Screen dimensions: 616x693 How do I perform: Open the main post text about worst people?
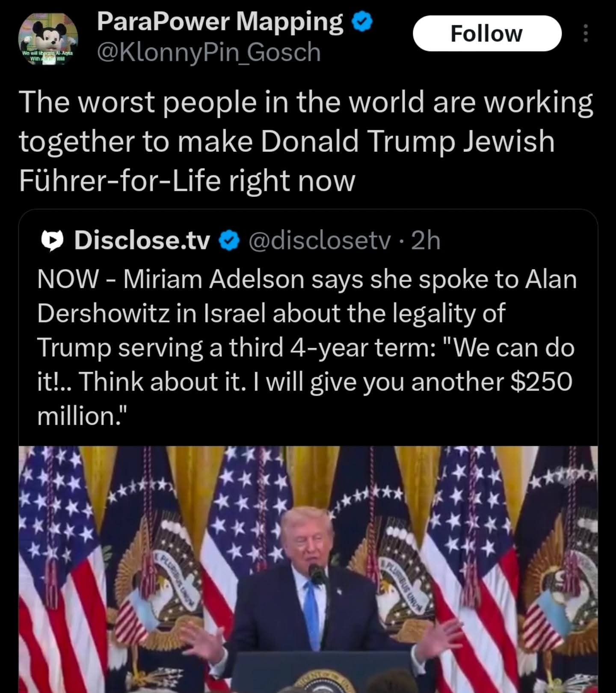[x=306, y=141]
